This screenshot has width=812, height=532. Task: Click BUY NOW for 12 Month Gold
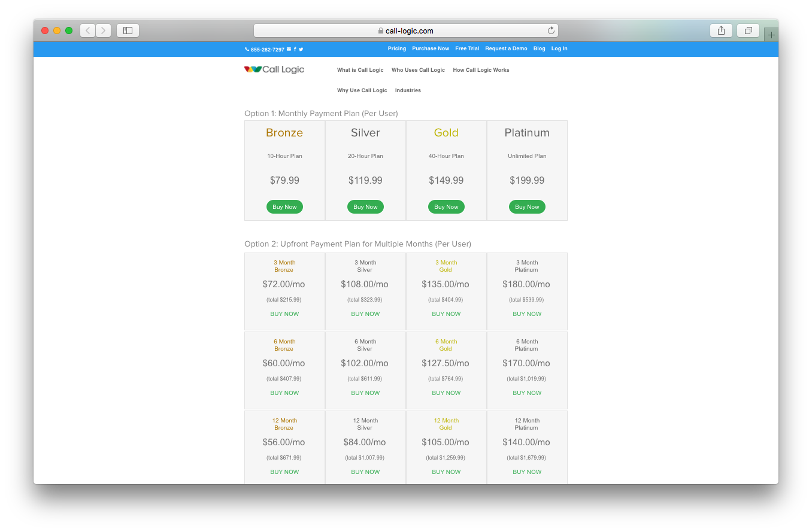pos(446,472)
